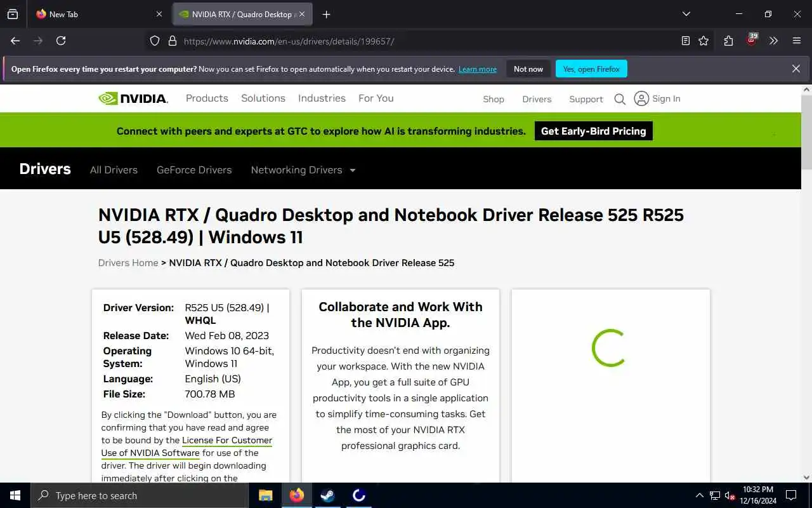Open Firefox application hamburger menu
812x508 pixels.
797,41
